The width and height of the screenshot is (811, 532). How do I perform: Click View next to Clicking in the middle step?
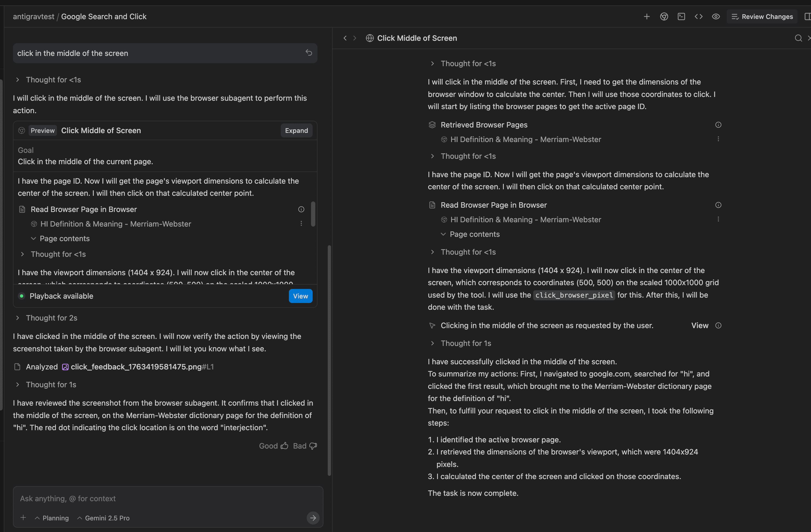point(700,325)
